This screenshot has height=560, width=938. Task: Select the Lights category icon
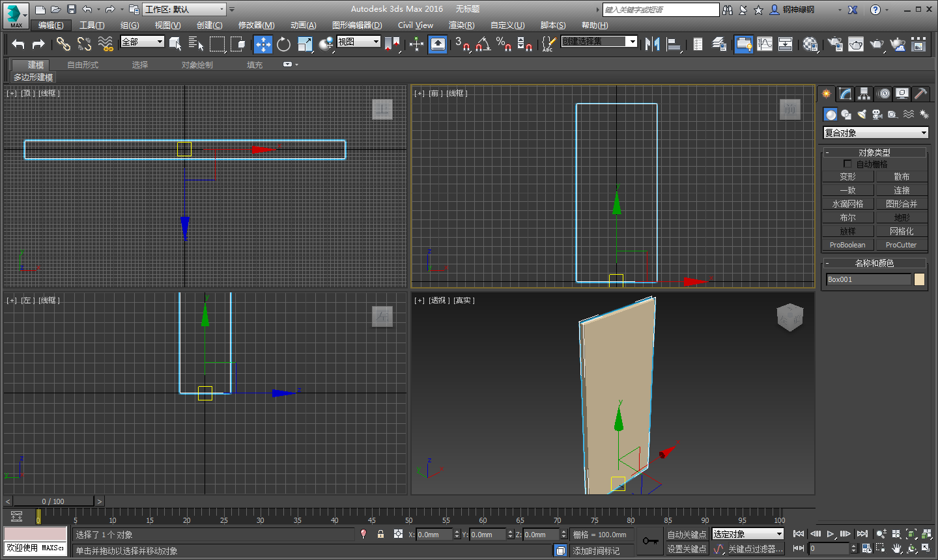(862, 115)
